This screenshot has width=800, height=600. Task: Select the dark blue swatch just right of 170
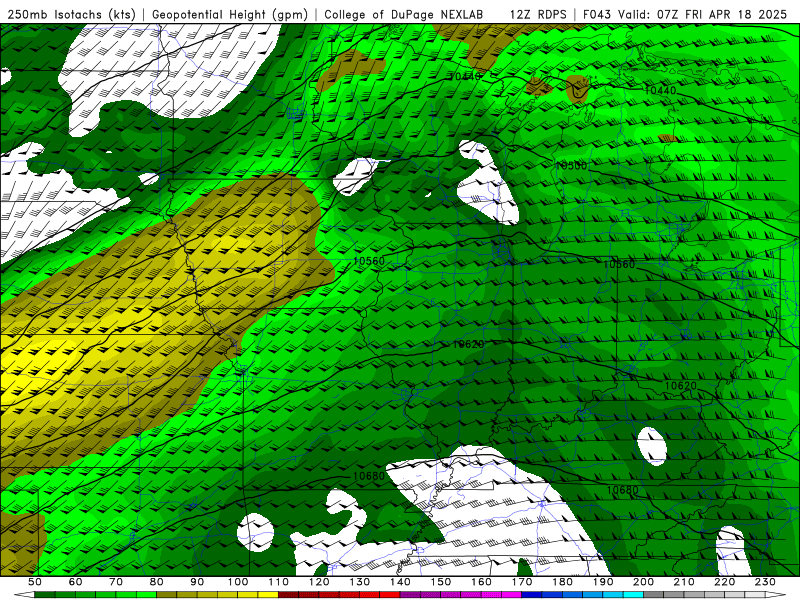coord(532,595)
